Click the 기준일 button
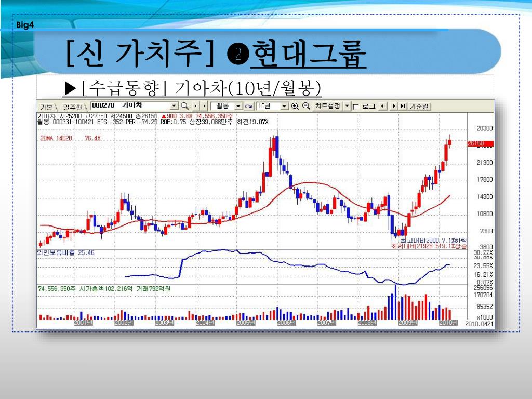This screenshot has height=399, width=532. click(419, 106)
